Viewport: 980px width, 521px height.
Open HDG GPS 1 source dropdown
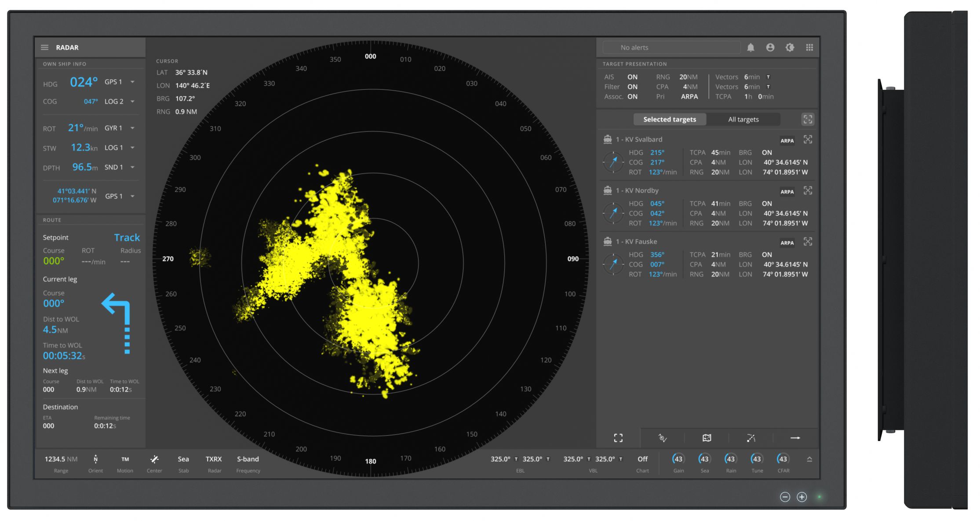pyautogui.click(x=132, y=82)
